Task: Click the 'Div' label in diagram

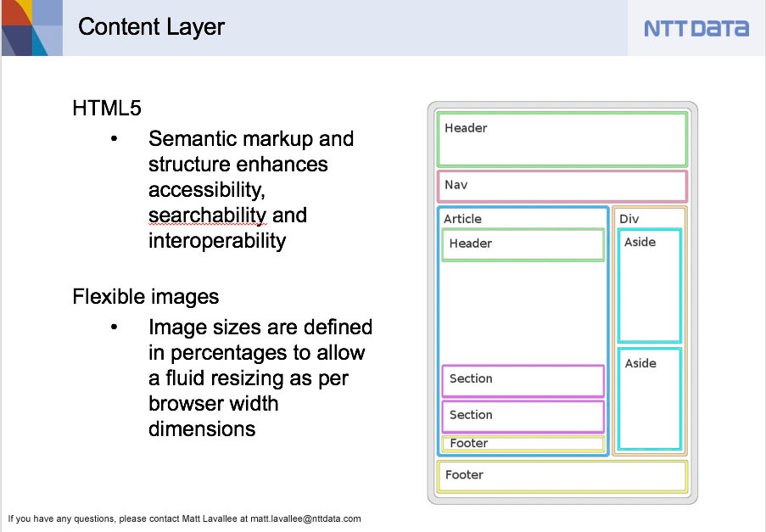Action: (629, 219)
